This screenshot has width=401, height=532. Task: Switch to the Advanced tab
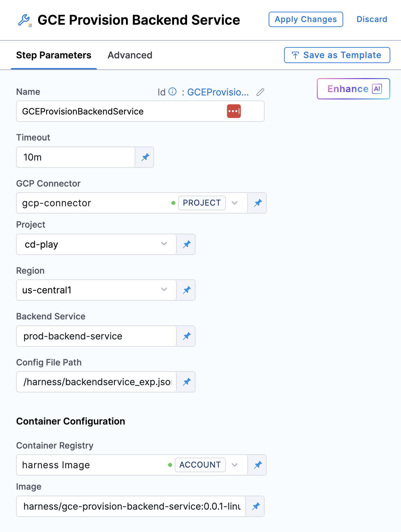pyautogui.click(x=130, y=55)
